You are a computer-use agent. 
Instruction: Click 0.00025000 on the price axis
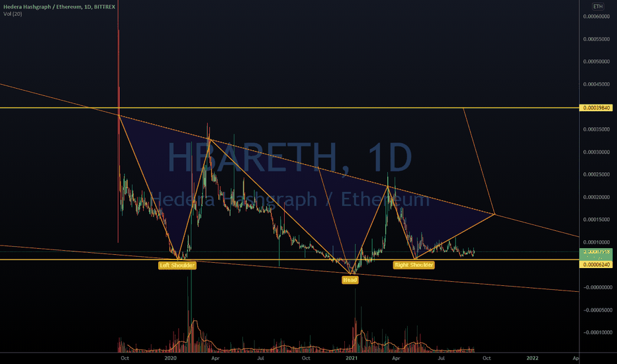pyautogui.click(x=596, y=174)
